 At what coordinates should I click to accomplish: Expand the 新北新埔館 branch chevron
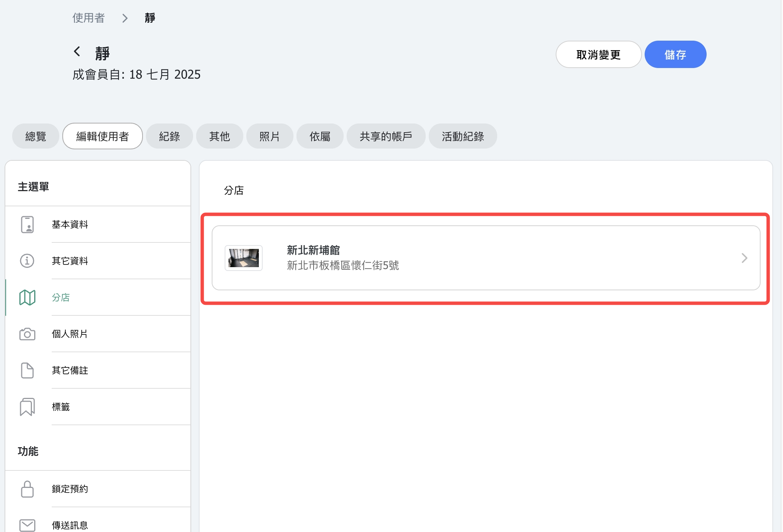(x=744, y=258)
